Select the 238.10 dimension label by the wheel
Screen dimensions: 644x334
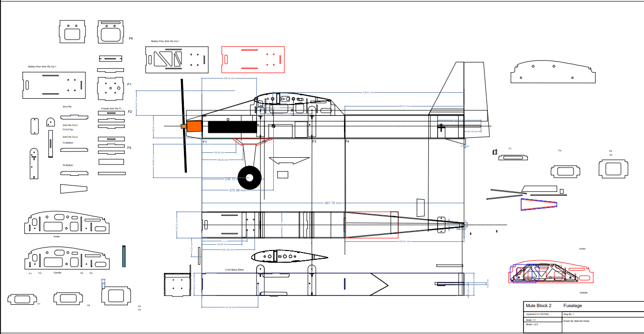click(x=230, y=179)
